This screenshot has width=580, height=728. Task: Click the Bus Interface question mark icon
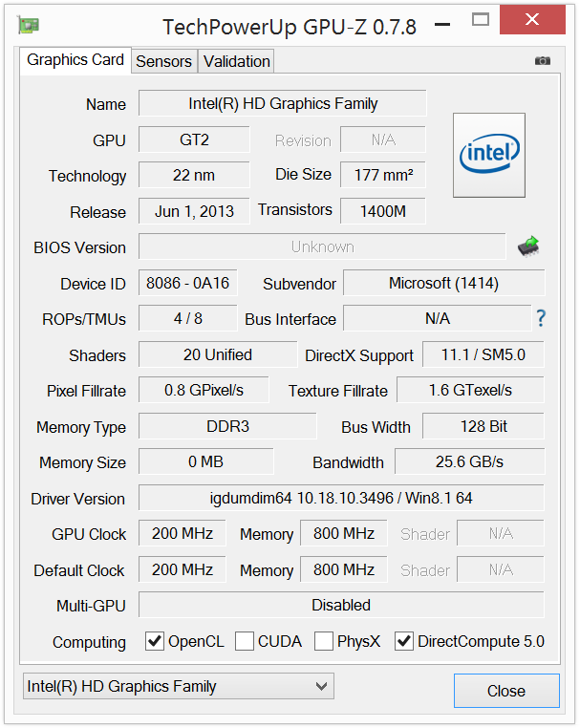click(x=541, y=318)
